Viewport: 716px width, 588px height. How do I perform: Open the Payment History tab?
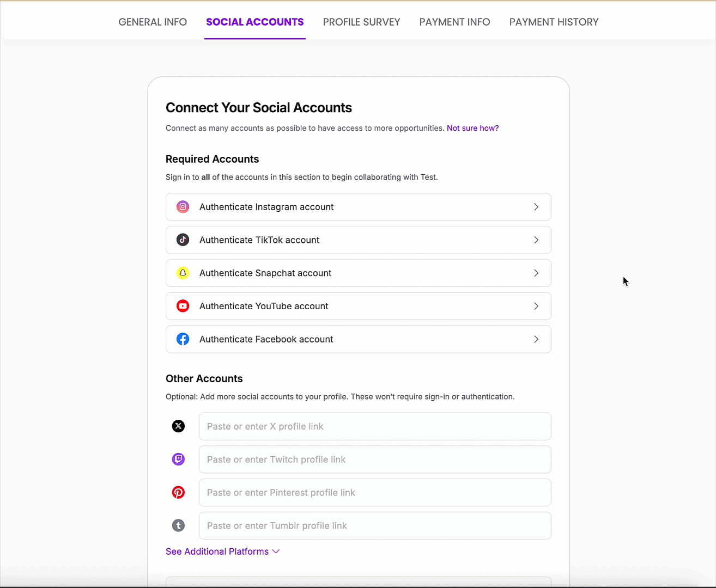[554, 22]
